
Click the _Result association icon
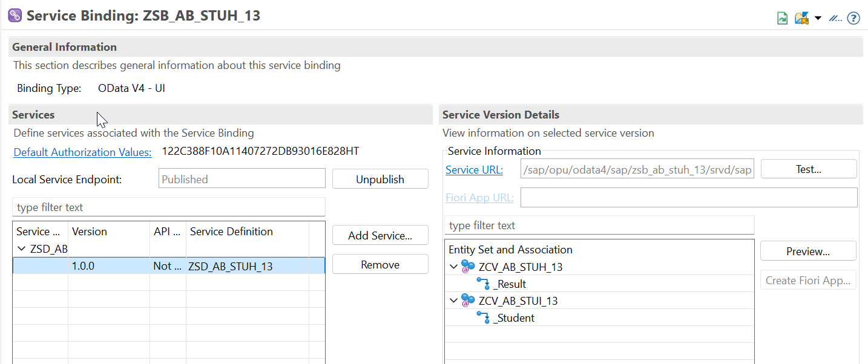tap(483, 284)
